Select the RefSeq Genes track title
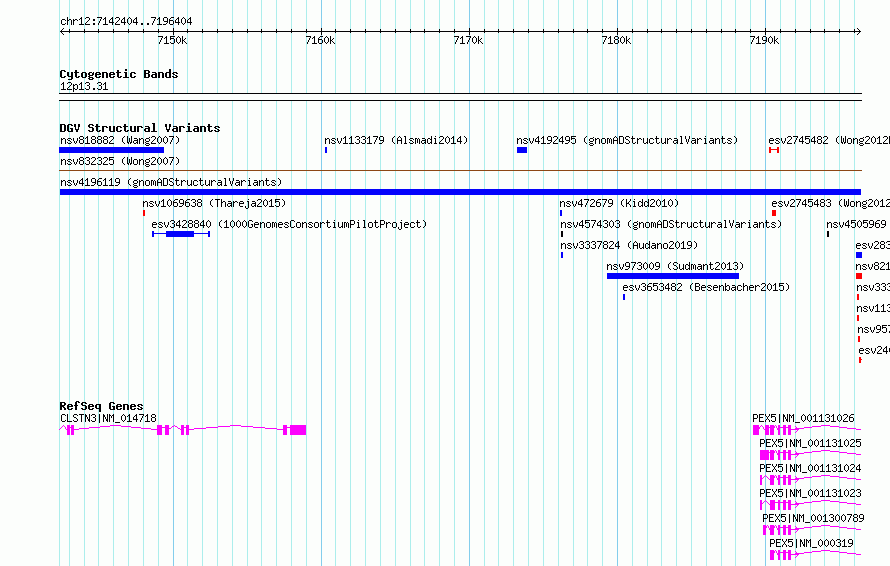The width and height of the screenshot is (890, 566). click(x=101, y=406)
